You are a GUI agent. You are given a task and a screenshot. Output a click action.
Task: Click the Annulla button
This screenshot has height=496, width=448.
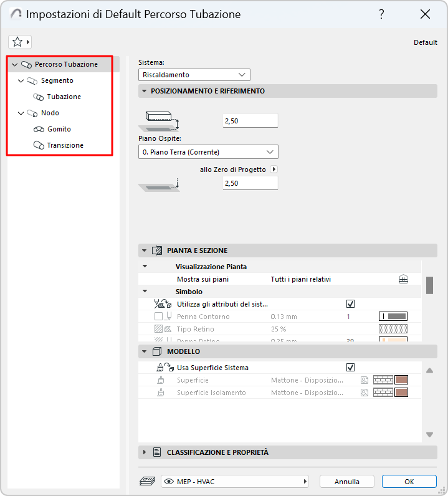coord(347,482)
